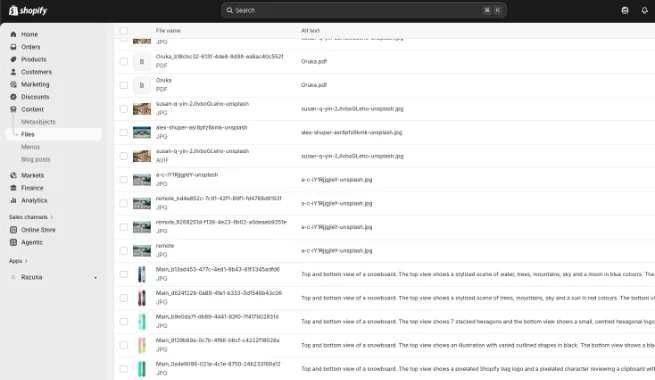Open the Online Store sales channel
The image size is (655, 380).
(x=38, y=230)
